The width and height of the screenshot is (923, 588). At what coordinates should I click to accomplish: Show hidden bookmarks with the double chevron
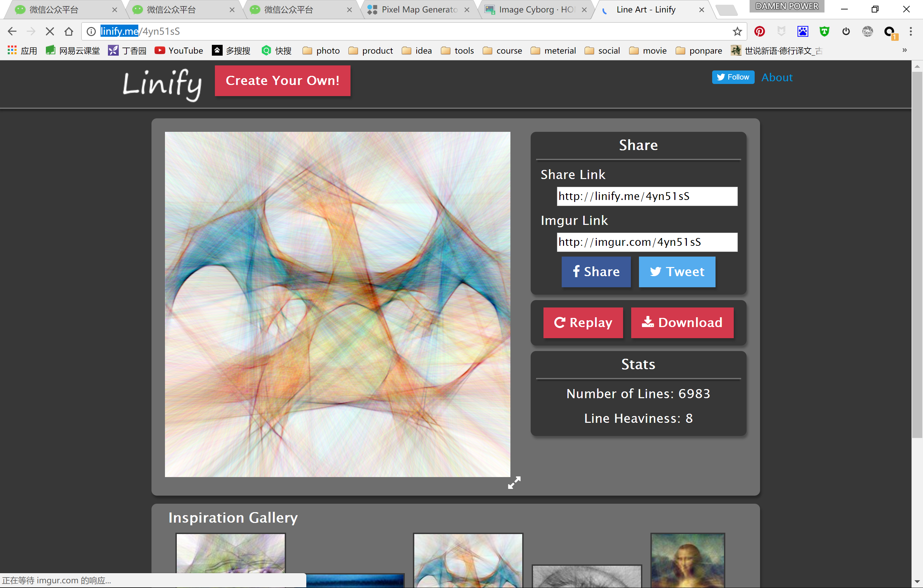[904, 50]
